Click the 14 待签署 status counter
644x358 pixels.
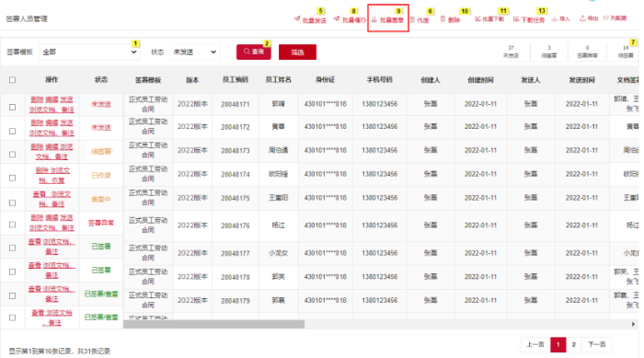click(x=626, y=52)
